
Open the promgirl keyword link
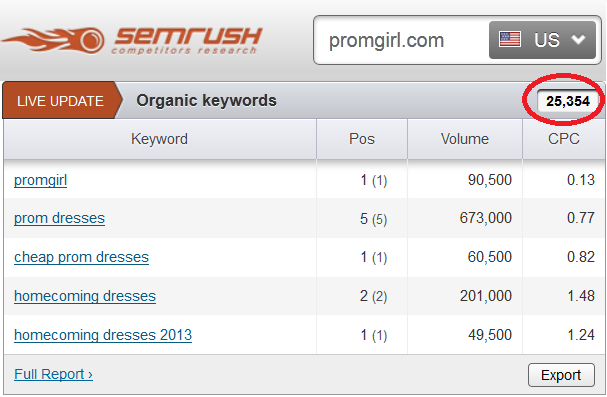(41, 180)
